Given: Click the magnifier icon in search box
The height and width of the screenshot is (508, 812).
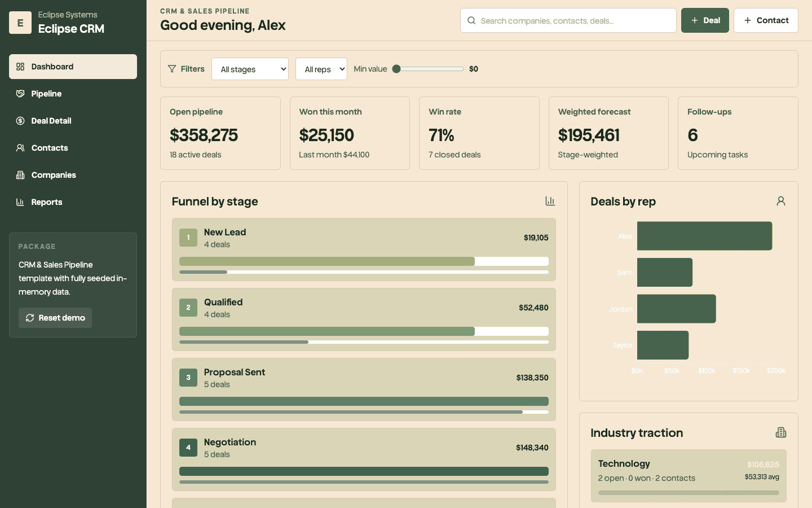Looking at the screenshot, I should click(471, 20).
